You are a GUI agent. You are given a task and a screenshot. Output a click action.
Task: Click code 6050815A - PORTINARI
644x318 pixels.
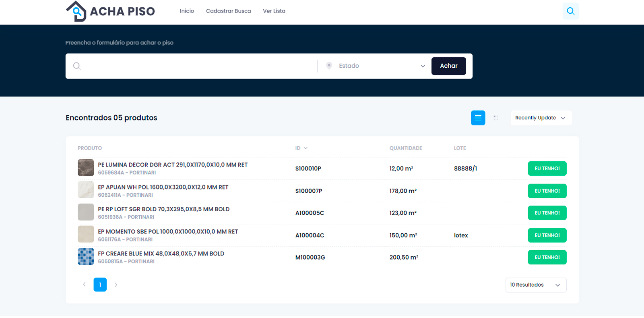[126, 261]
